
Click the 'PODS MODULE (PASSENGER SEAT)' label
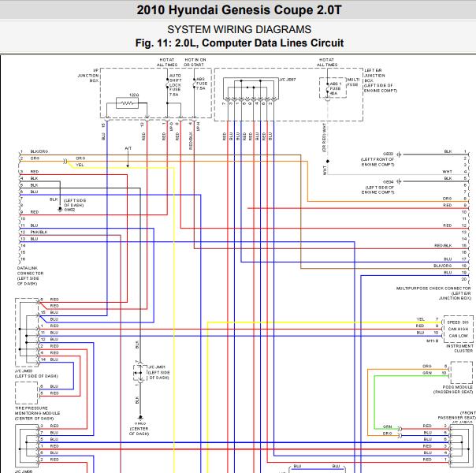[x=453, y=389]
